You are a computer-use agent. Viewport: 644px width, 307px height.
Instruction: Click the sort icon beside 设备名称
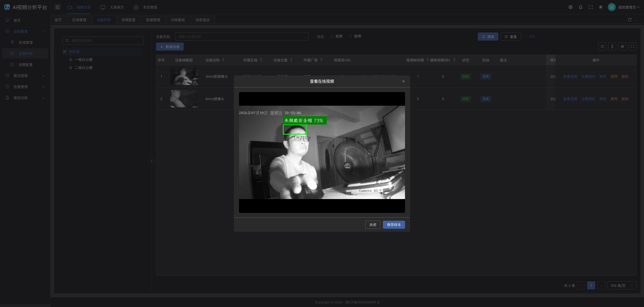pyautogui.click(x=223, y=60)
